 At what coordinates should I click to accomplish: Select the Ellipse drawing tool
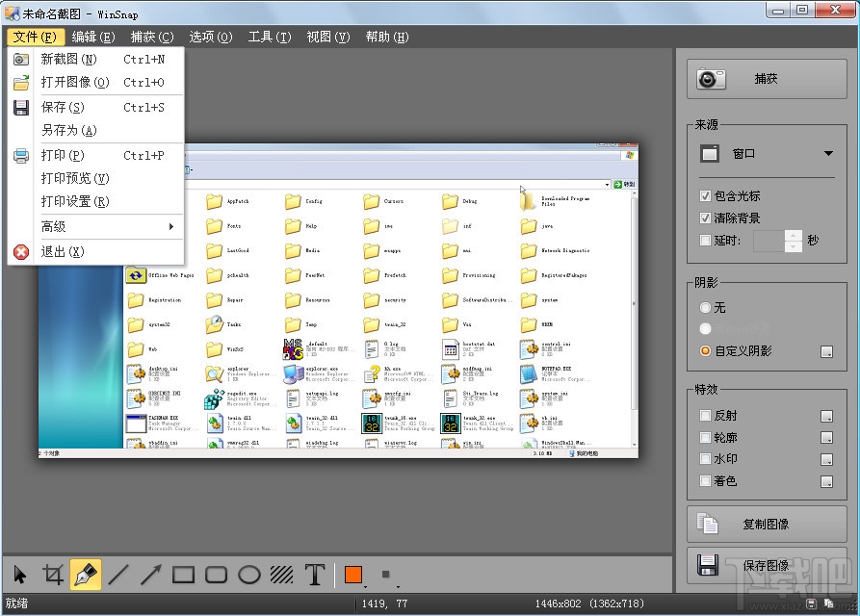(248, 574)
